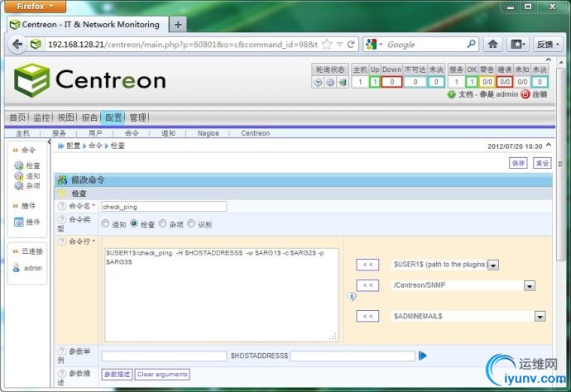Viewport: 571px width, 392px height.
Task: Open a new tab with plus button
Action: 178,24
